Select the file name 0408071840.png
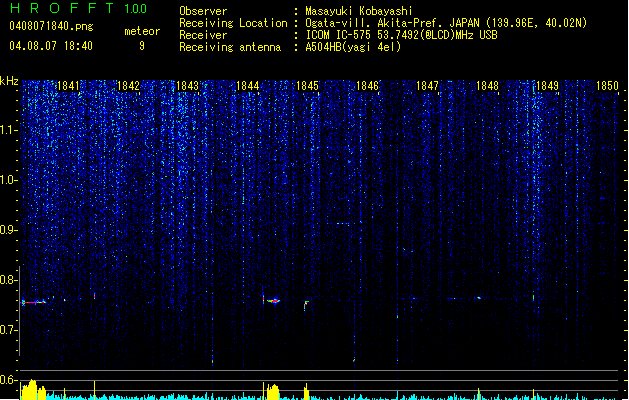 click(51, 26)
